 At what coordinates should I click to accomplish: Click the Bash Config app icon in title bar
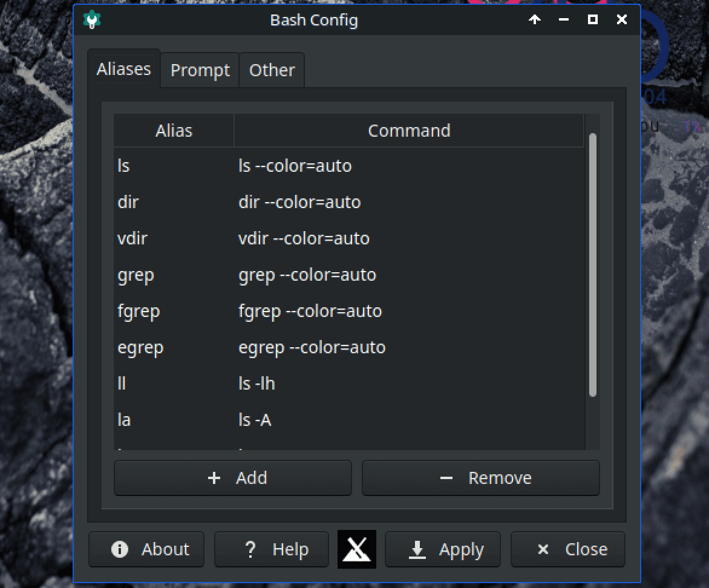coord(92,19)
